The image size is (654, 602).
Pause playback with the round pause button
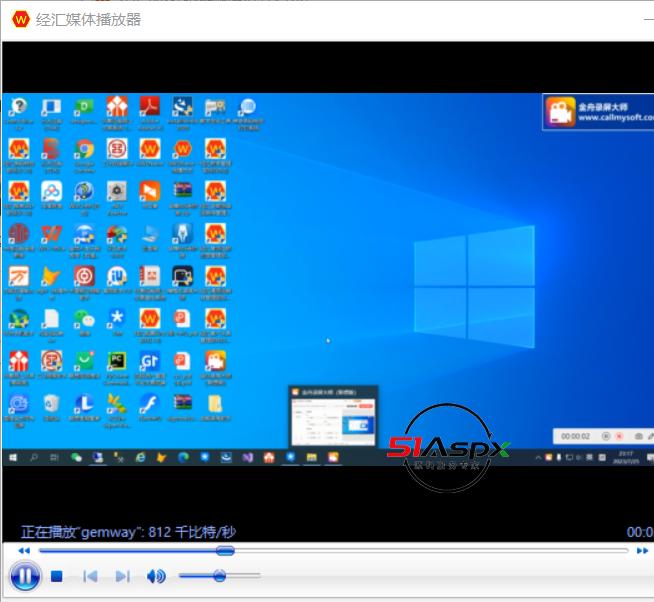(x=25, y=576)
